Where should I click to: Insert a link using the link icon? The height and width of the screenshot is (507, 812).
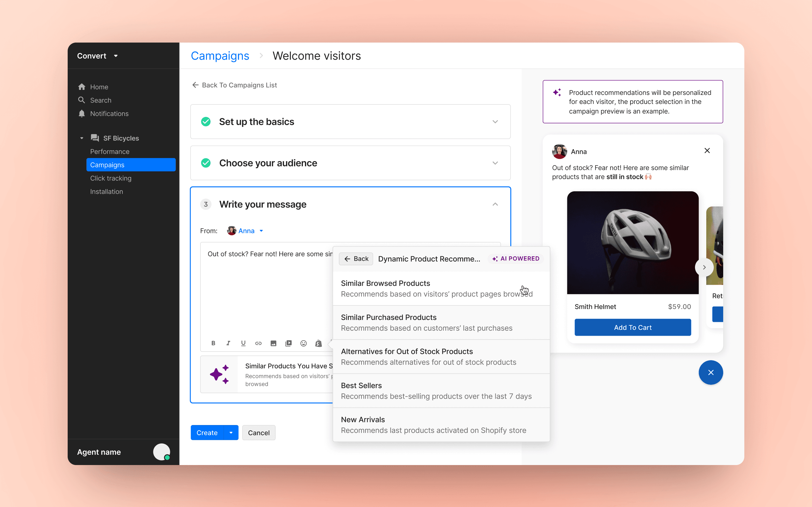click(x=258, y=343)
